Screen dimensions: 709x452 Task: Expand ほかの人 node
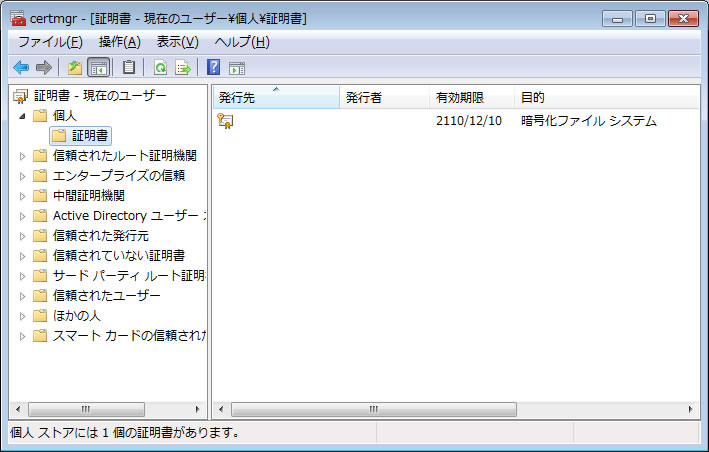coord(22,316)
